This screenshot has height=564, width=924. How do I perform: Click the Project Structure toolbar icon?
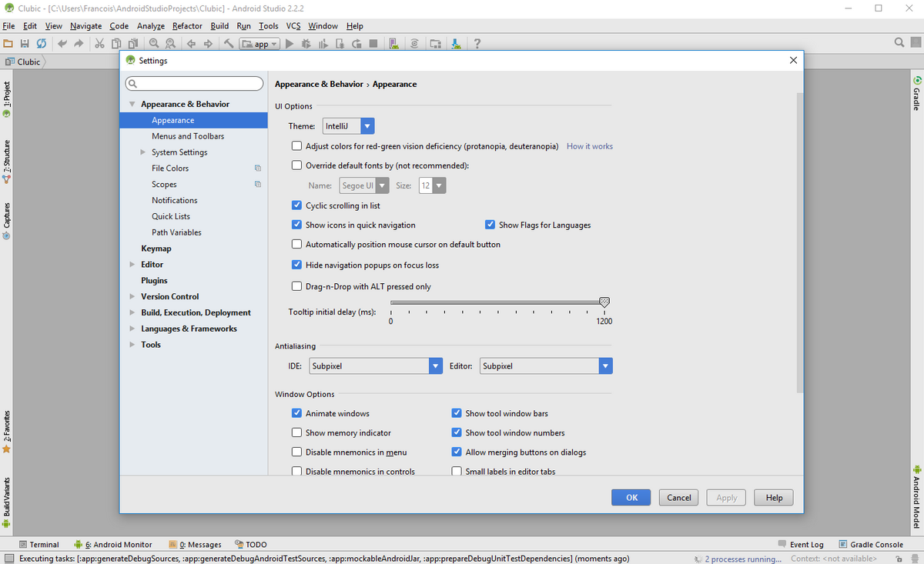pyautogui.click(x=436, y=44)
